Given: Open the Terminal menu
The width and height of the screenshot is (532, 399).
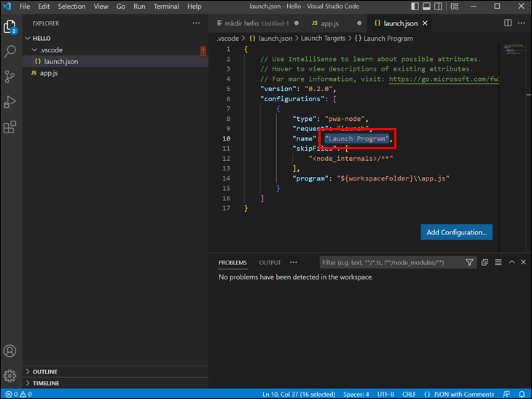Looking at the screenshot, I should click(x=166, y=7).
